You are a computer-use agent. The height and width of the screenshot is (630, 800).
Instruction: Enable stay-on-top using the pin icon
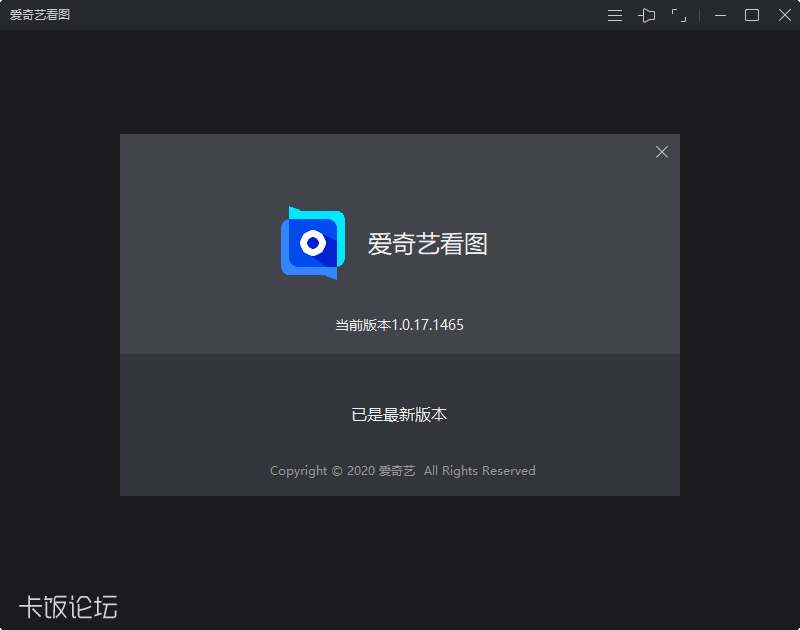(647, 15)
